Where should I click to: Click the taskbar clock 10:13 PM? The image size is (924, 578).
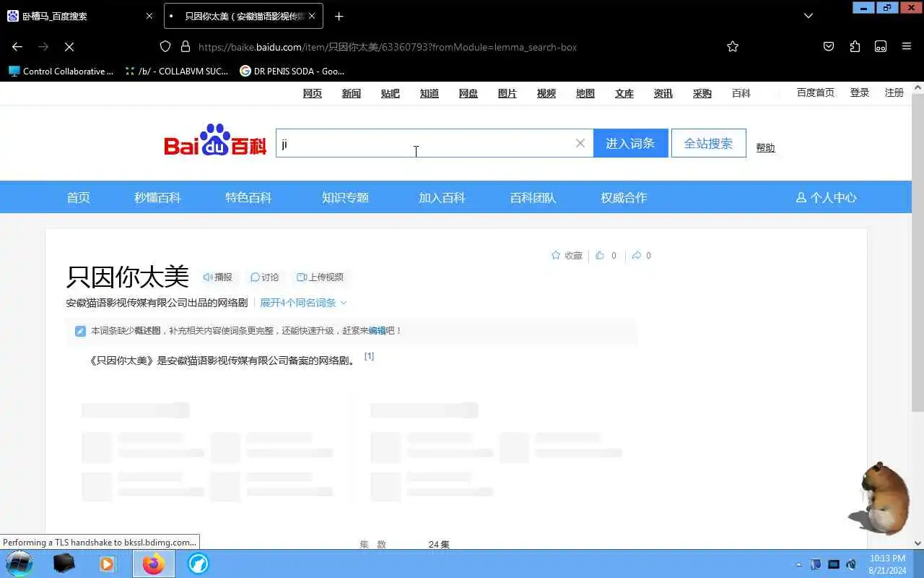click(887, 564)
